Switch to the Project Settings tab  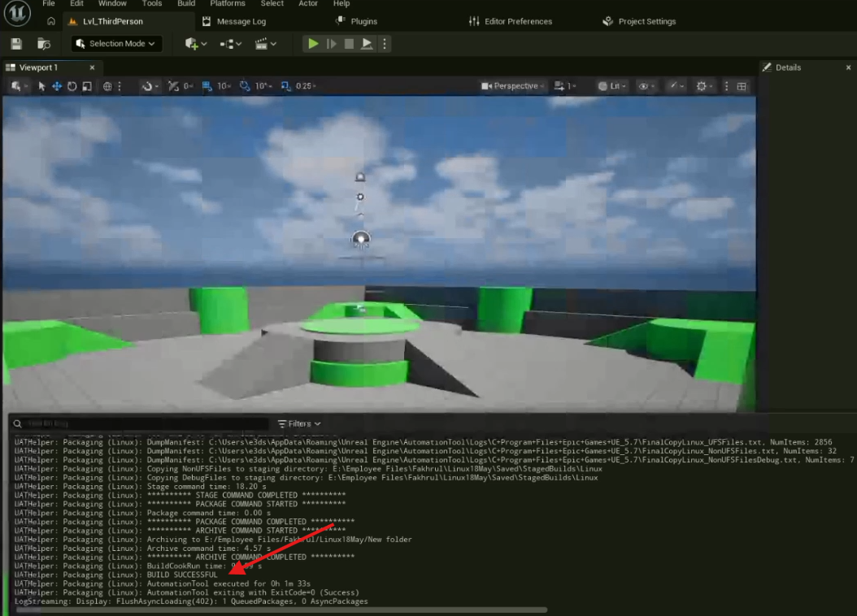tap(639, 21)
